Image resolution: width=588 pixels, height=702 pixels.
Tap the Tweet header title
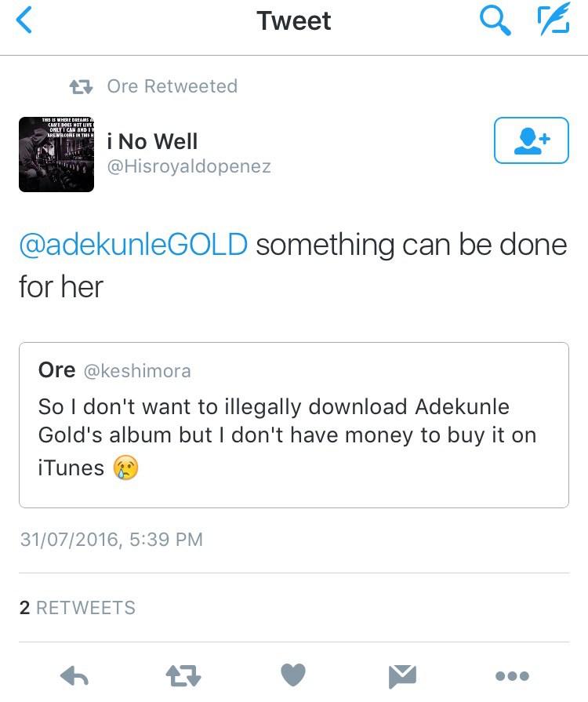pyautogui.click(x=293, y=21)
